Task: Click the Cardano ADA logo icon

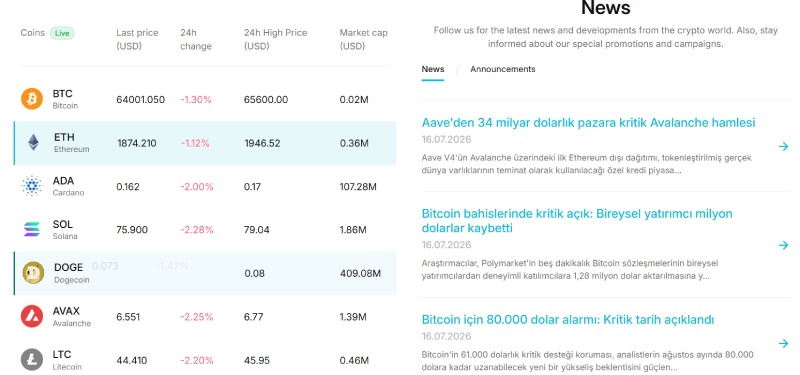Action: 32,186
